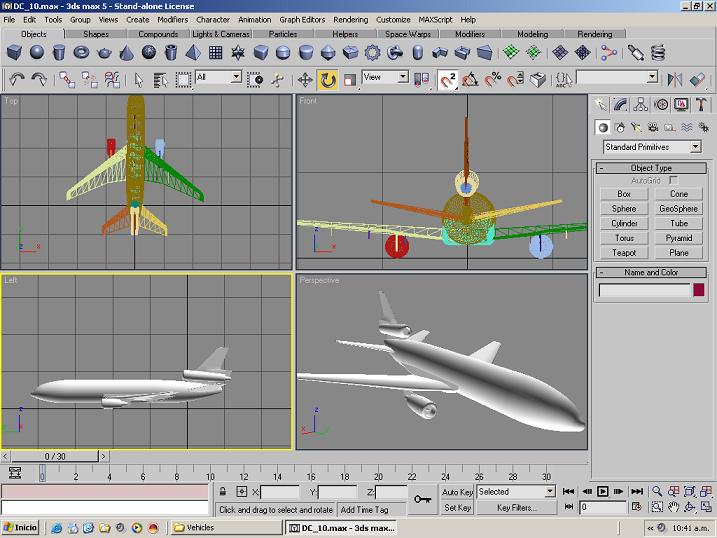Click the Select and Move tool
This screenshot has height=538, width=717.
(x=305, y=79)
